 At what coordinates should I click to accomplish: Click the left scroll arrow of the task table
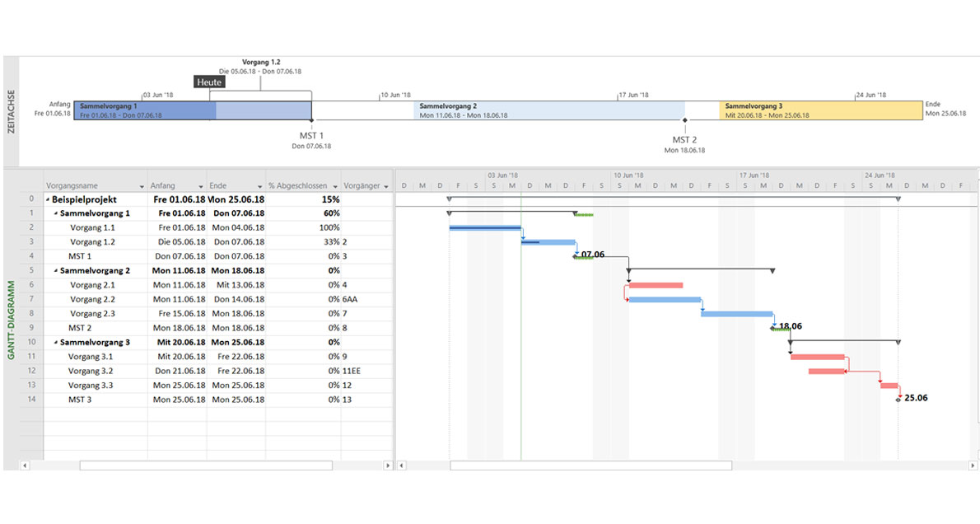point(25,466)
